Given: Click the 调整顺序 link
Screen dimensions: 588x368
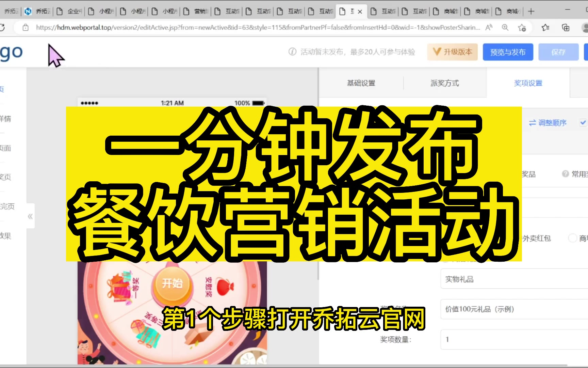Looking at the screenshot, I should [552, 123].
